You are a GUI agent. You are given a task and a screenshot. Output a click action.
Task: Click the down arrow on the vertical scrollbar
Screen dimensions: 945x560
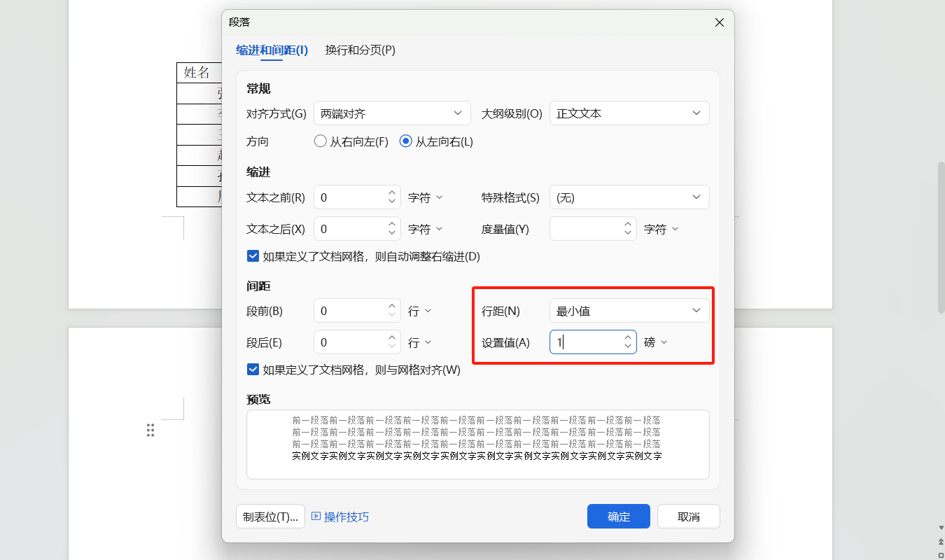pyautogui.click(x=941, y=528)
